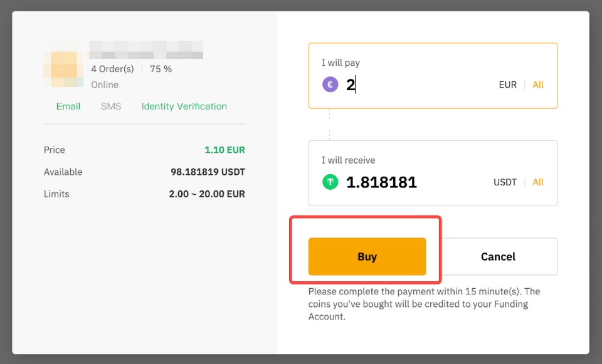
Task: Open the blurred seller username
Action: click(146, 49)
